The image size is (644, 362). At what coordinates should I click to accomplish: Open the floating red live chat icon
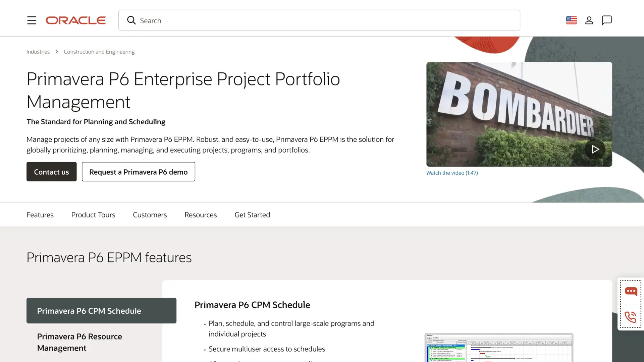click(631, 291)
